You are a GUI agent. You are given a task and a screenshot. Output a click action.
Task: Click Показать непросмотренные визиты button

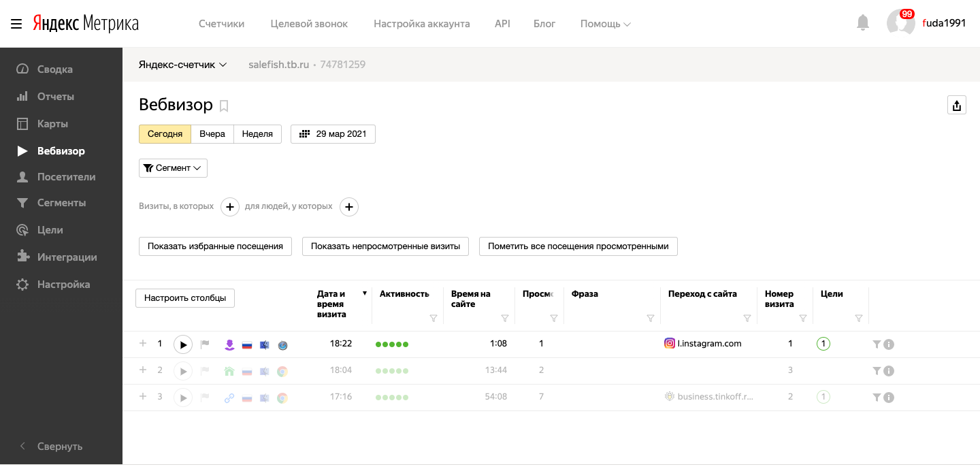385,246
